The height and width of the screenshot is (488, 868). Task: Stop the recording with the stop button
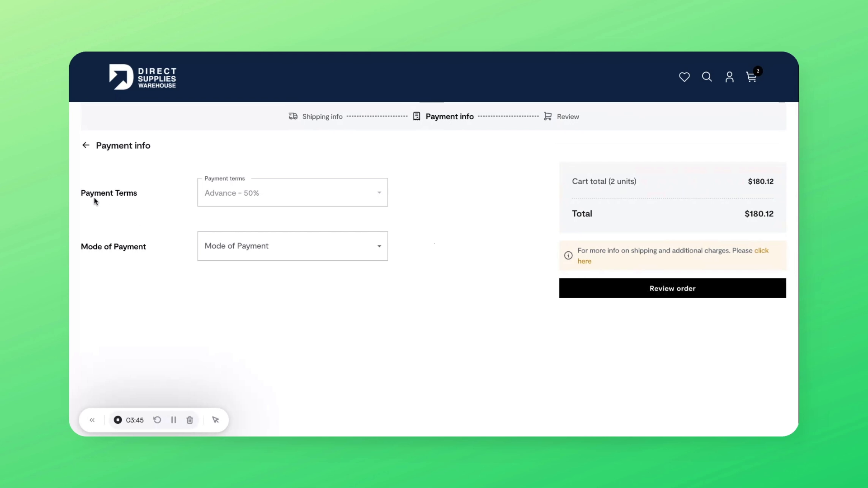pos(117,420)
